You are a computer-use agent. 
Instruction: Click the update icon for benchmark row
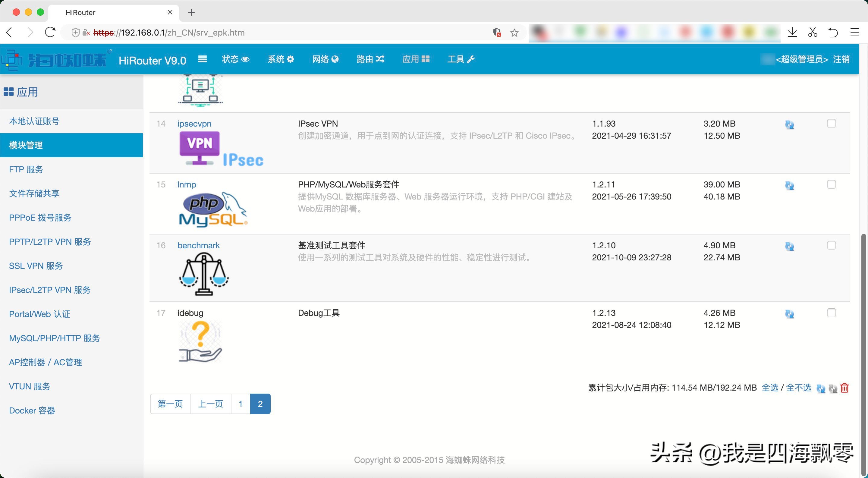790,246
